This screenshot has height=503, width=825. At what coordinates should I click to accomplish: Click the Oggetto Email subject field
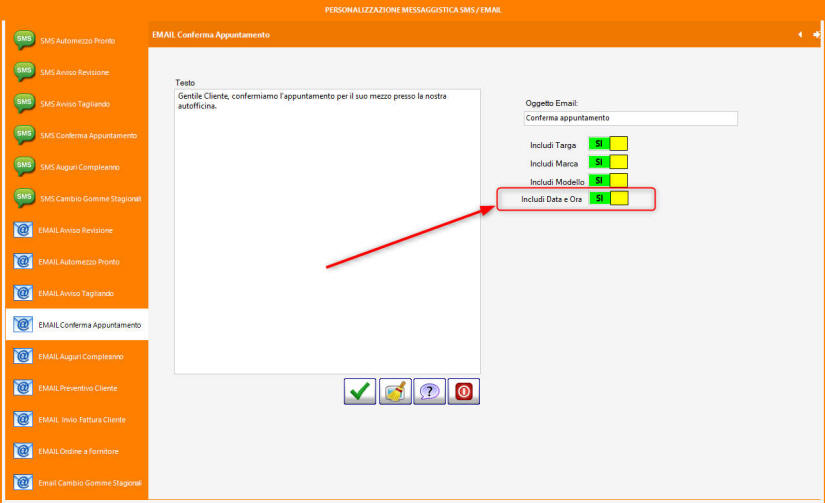tap(630, 118)
